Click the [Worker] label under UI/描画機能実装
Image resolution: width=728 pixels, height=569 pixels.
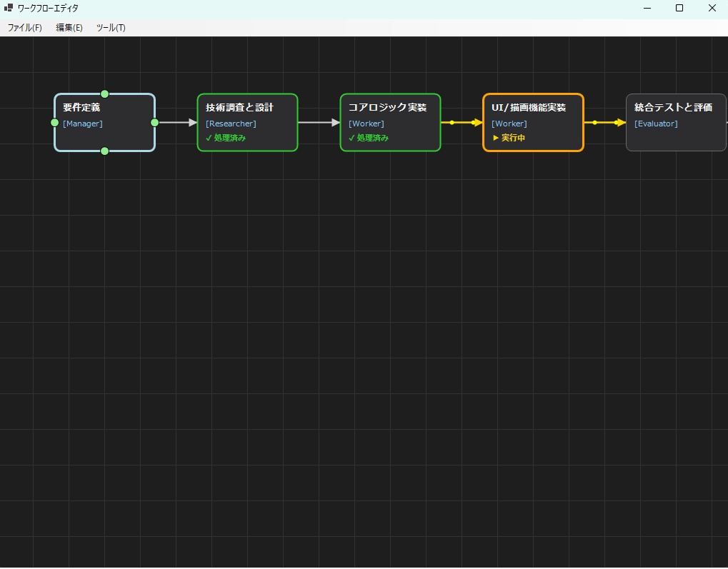coord(509,124)
